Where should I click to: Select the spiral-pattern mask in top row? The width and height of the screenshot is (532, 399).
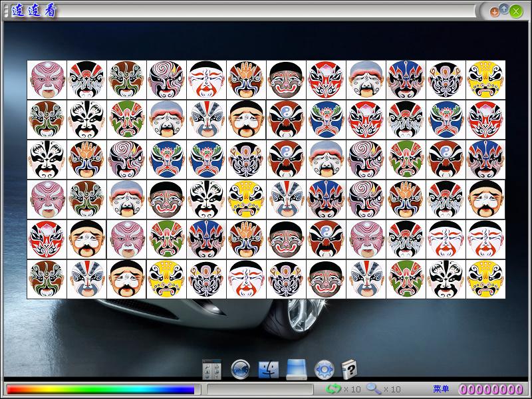pyautogui.click(x=167, y=80)
